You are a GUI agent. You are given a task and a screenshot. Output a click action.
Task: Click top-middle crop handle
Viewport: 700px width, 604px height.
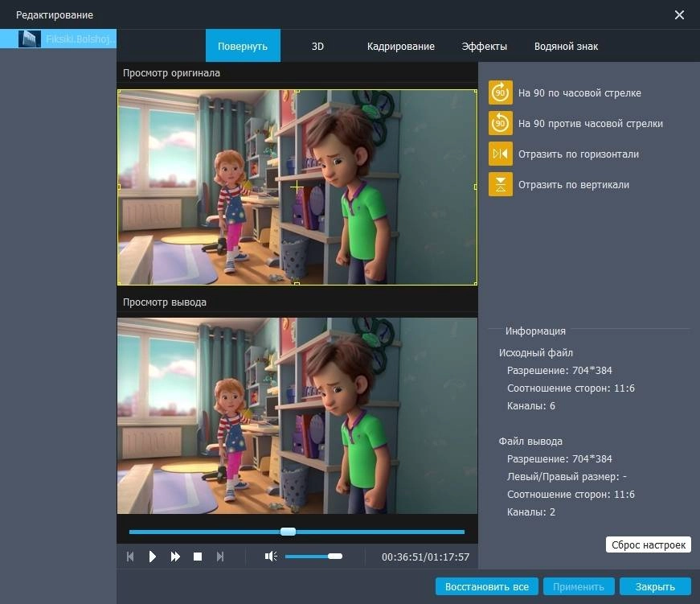[297, 91]
